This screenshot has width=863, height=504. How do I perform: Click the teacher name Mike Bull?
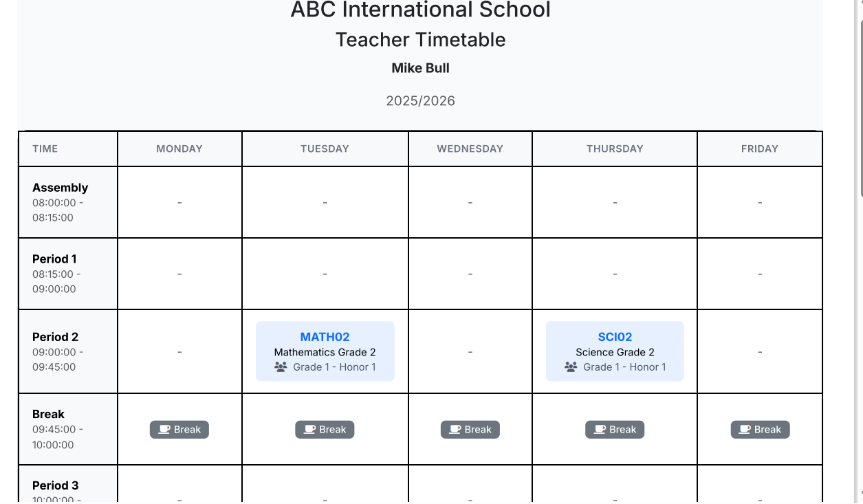(420, 68)
